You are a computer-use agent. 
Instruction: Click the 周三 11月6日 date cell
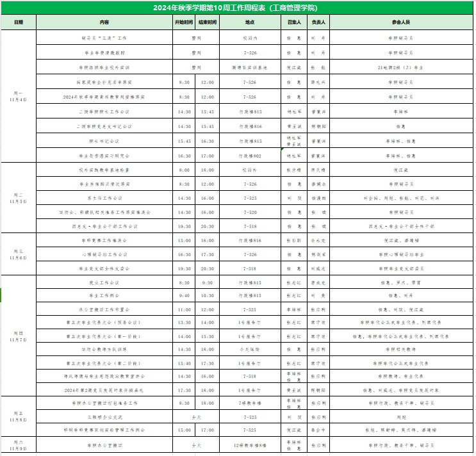pyautogui.click(x=19, y=254)
